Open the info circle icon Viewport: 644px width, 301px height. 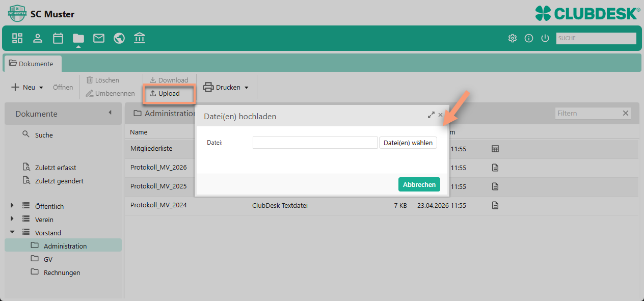[529, 38]
